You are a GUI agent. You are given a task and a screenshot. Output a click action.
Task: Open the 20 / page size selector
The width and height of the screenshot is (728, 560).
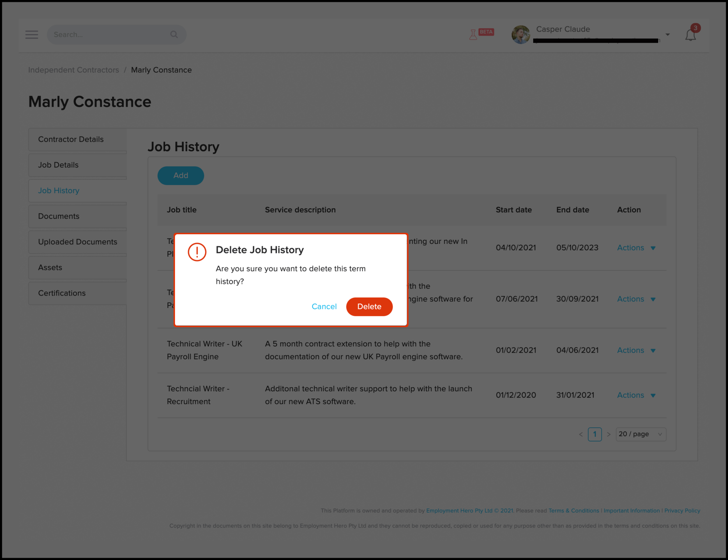coord(641,434)
